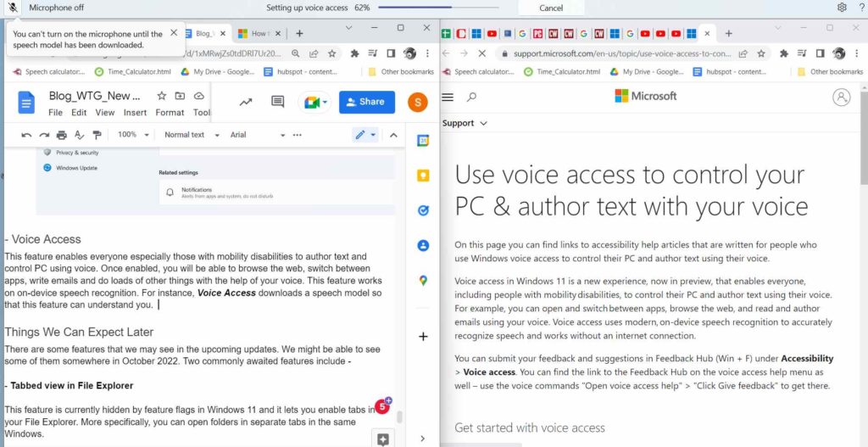Open voice access settings gear
The image size is (868, 447).
tap(842, 7)
